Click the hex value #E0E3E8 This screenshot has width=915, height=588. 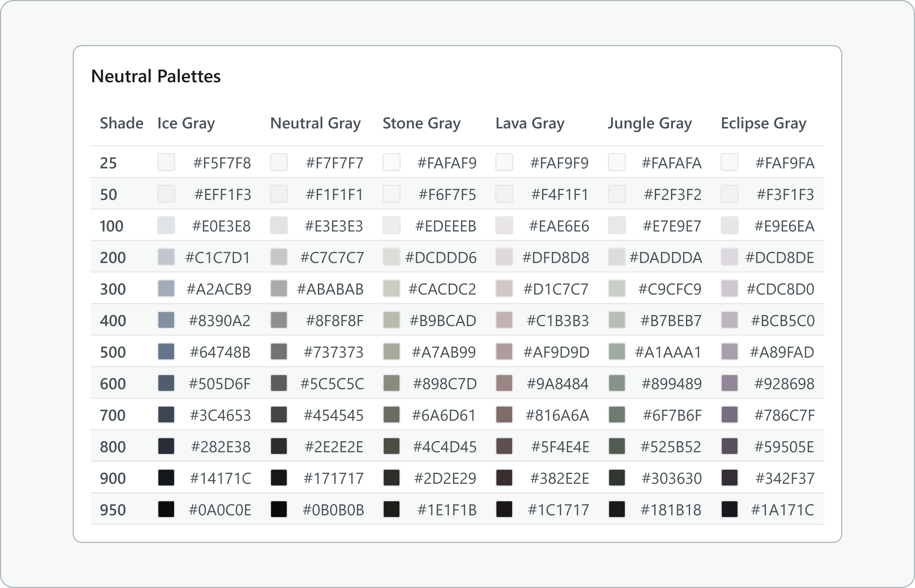click(221, 226)
